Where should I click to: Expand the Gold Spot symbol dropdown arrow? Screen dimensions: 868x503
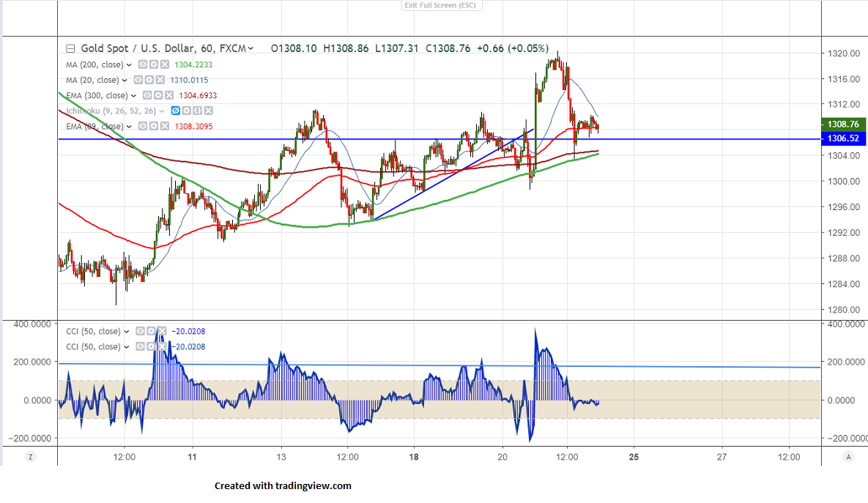click(x=251, y=49)
